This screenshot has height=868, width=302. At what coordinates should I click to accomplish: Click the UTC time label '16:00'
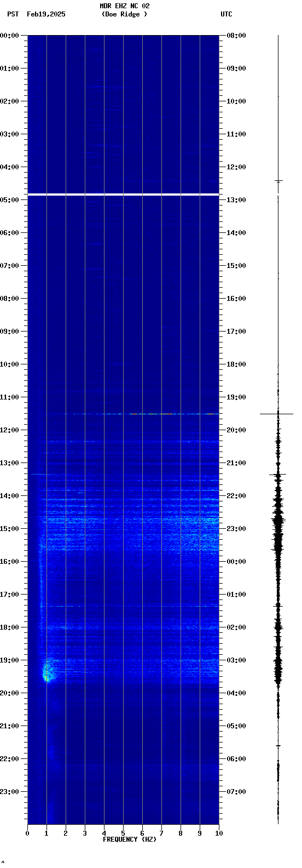click(x=236, y=299)
